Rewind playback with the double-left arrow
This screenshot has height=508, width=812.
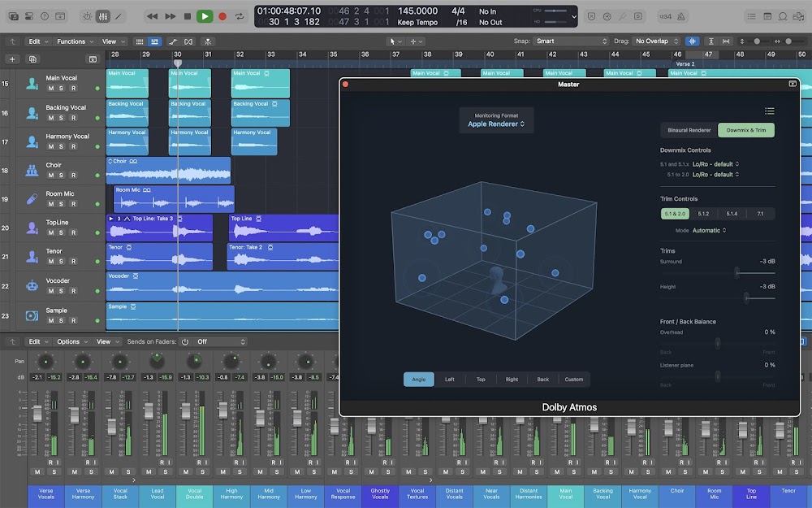(153, 16)
